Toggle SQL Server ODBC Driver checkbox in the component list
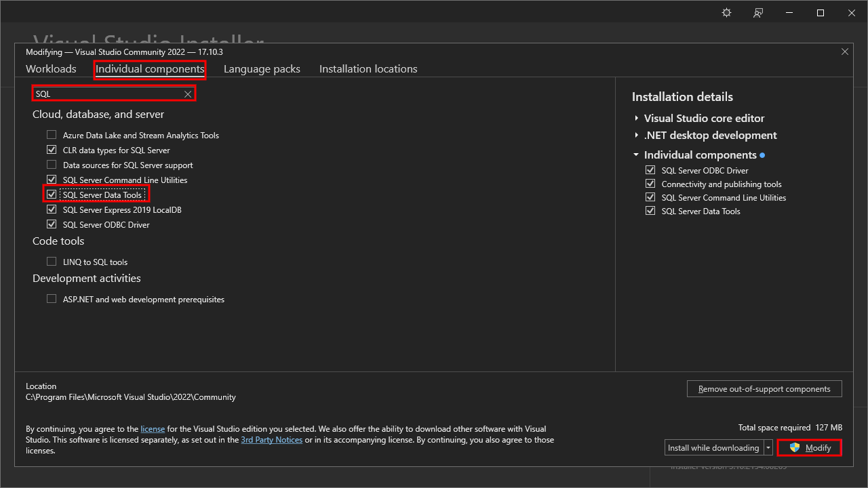The image size is (868, 488). pos(52,224)
